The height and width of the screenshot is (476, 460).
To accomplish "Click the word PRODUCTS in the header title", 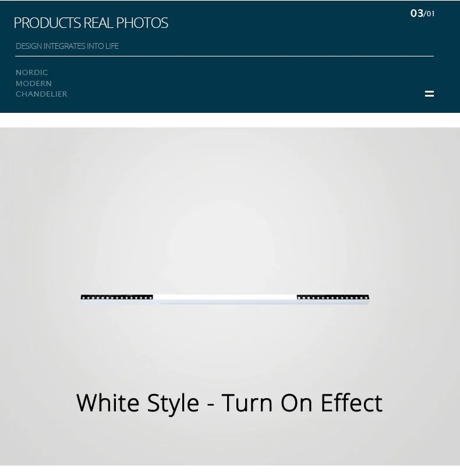I will click(x=47, y=23).
